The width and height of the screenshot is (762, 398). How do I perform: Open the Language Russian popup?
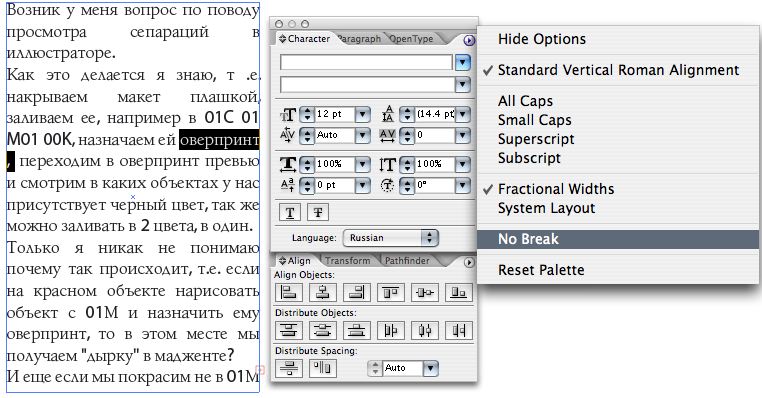pyautogui.click(x=390, y=238)
